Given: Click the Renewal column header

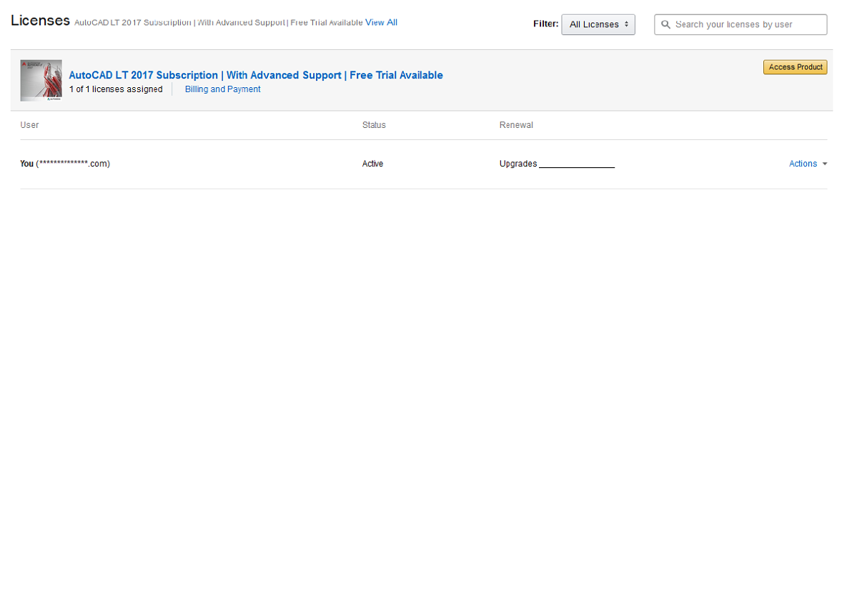Looking at the screenshot, I should (515, 125).
